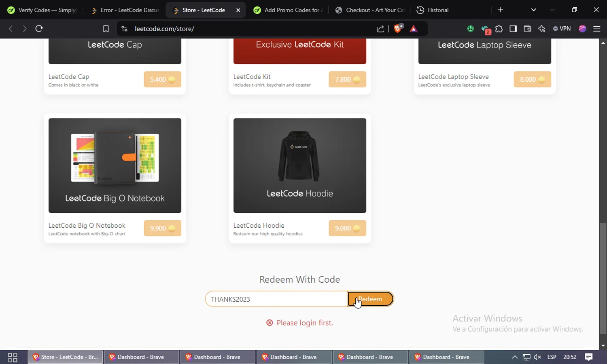Click the 8,000 coins Laptop Sleeve button

click(x=532, y=79)
